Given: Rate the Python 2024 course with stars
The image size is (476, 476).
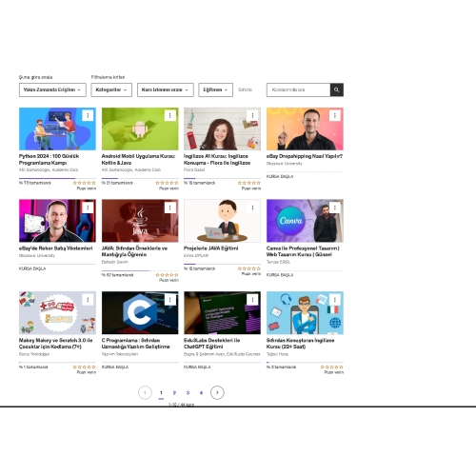Looking at the screenshot, I should pyautogui.click(x=84, y=183).
